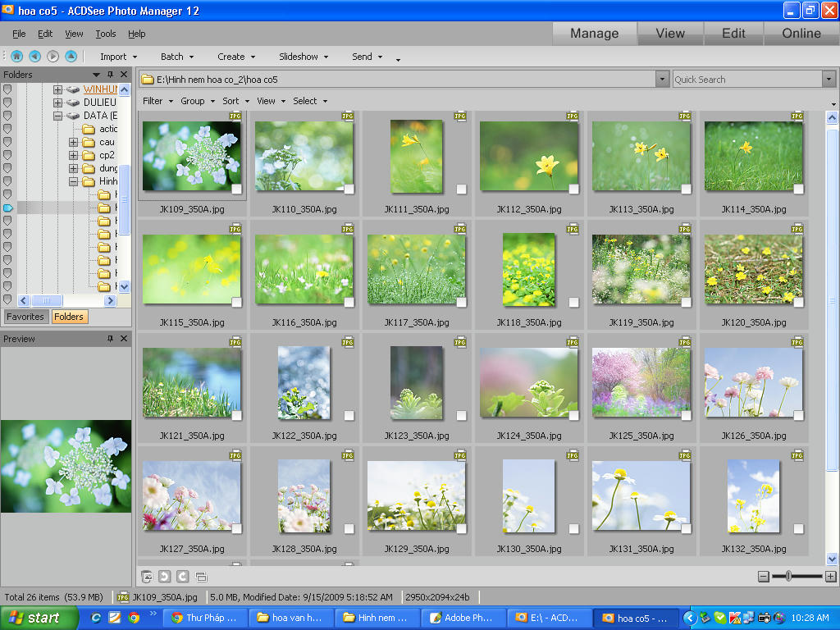
Task: Click the zoom-out minus icon beside thumbnail slider
Action: click(x=764, y=577)
